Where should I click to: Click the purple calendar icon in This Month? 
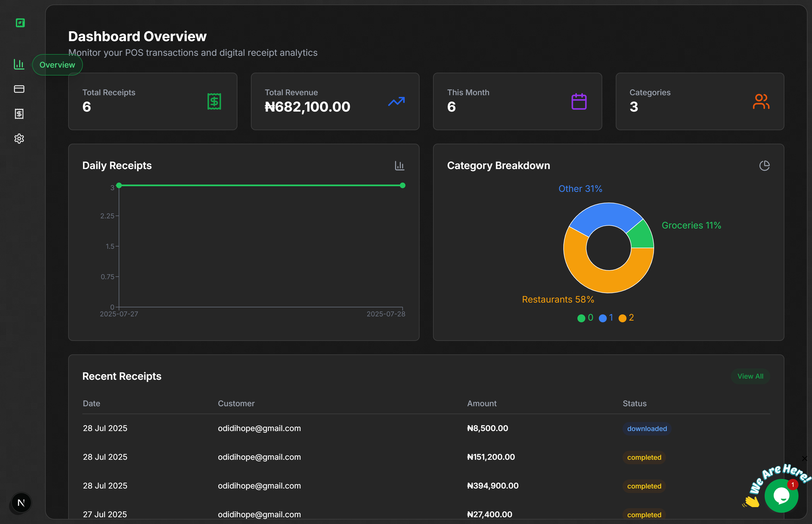tap(579, 101)
